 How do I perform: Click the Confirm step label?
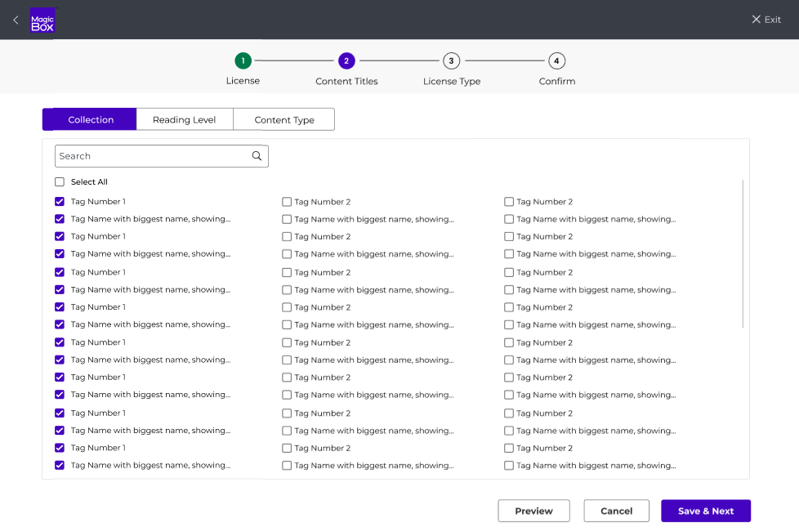coord(557,81)
